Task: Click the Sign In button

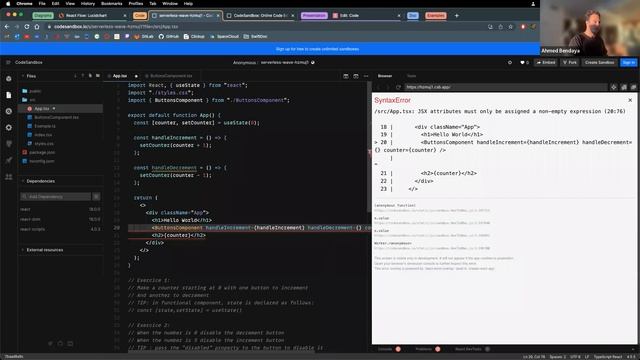Action: [x=629, y=62]
